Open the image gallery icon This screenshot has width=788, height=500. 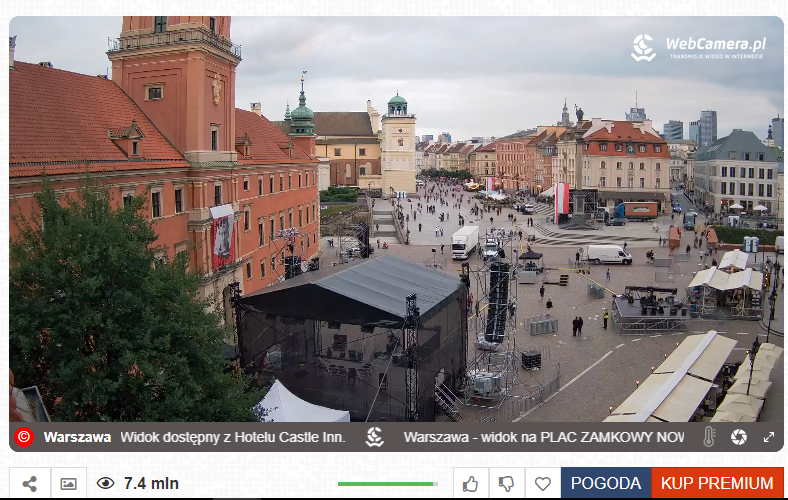point(68,483)
